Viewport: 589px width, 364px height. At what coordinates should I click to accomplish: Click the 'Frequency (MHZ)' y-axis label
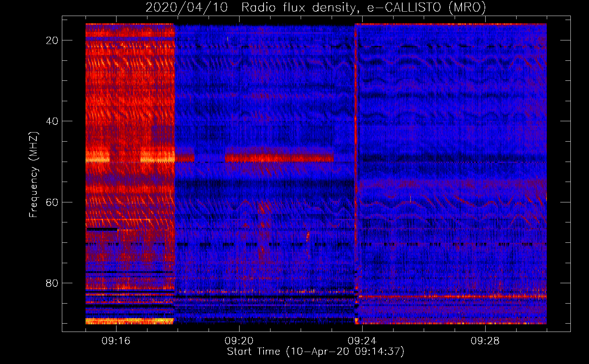click(x=33, y=175)
